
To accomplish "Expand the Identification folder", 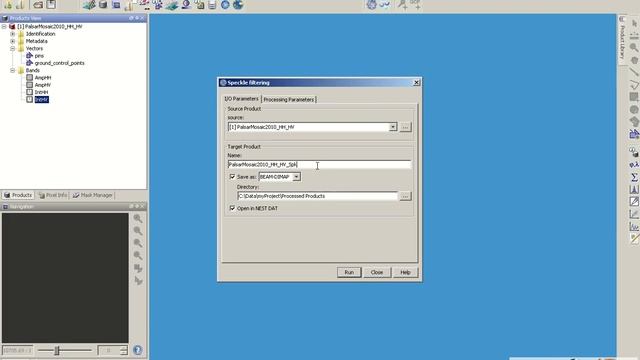I will 13,34.
